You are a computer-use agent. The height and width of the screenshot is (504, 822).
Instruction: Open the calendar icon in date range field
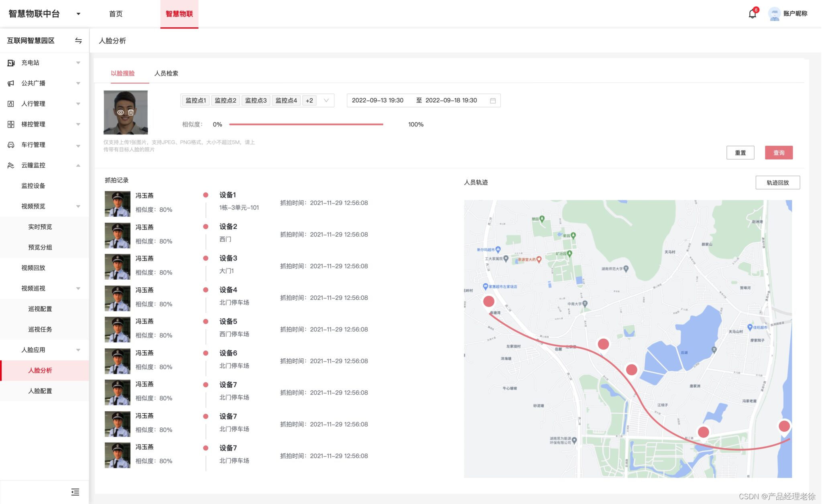coord(492,101)
